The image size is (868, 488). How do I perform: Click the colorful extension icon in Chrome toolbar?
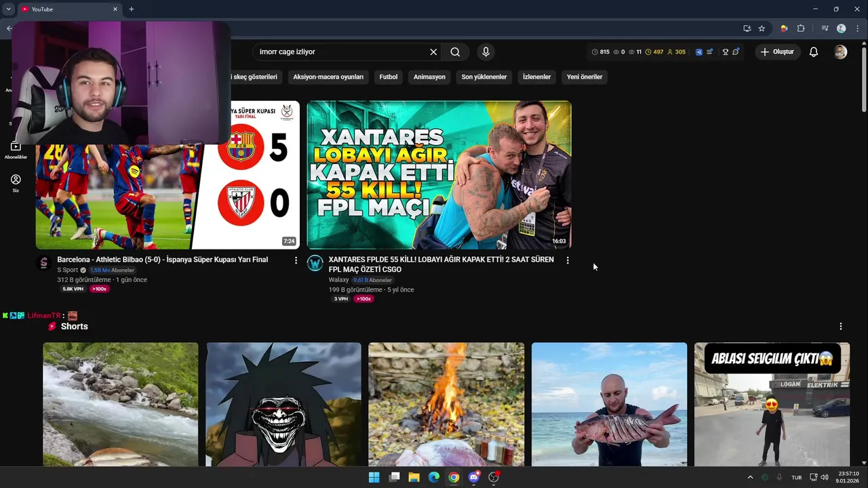pos(784,28)
